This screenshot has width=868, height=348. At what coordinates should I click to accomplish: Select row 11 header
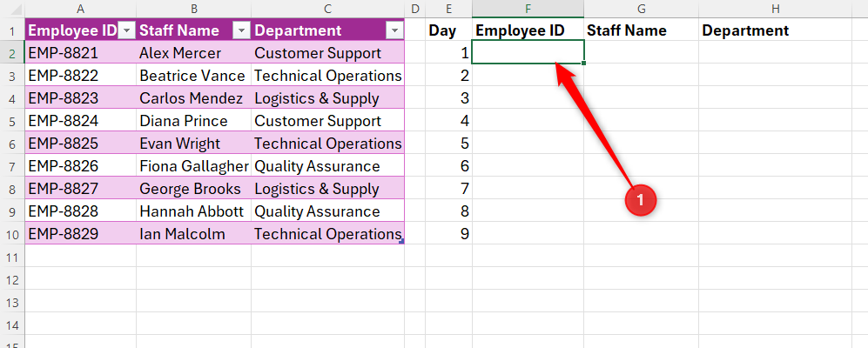click(12, 258)
